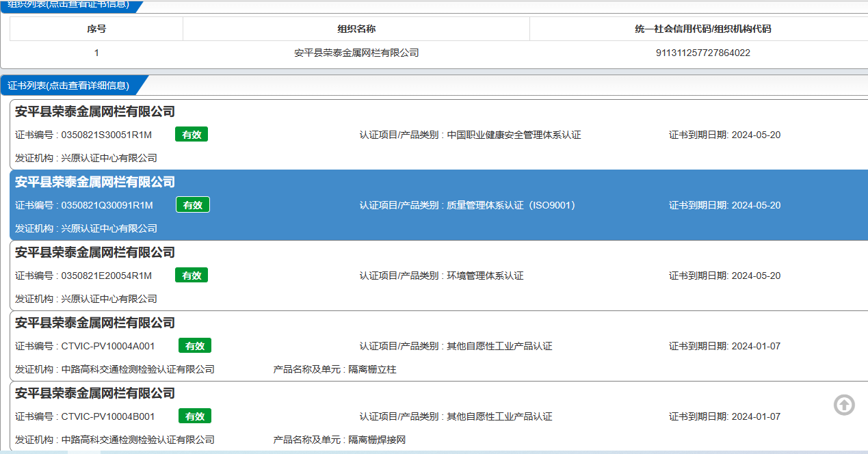Screen dimensions: 868x454
Task: Click the 序号 column header
Action: (96, 29)
